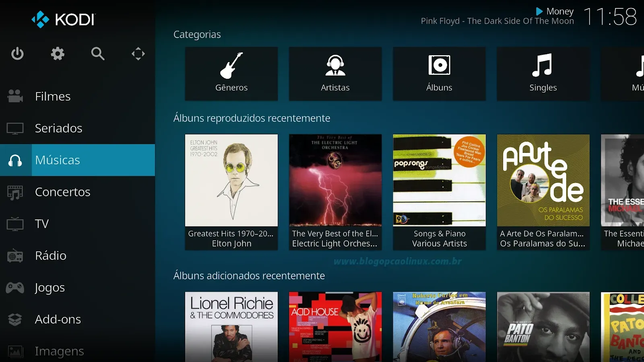Click the now-playing play icon
The height and width of the screenshot is (362, 644).
pyautogui.click(x=539, y=11)
